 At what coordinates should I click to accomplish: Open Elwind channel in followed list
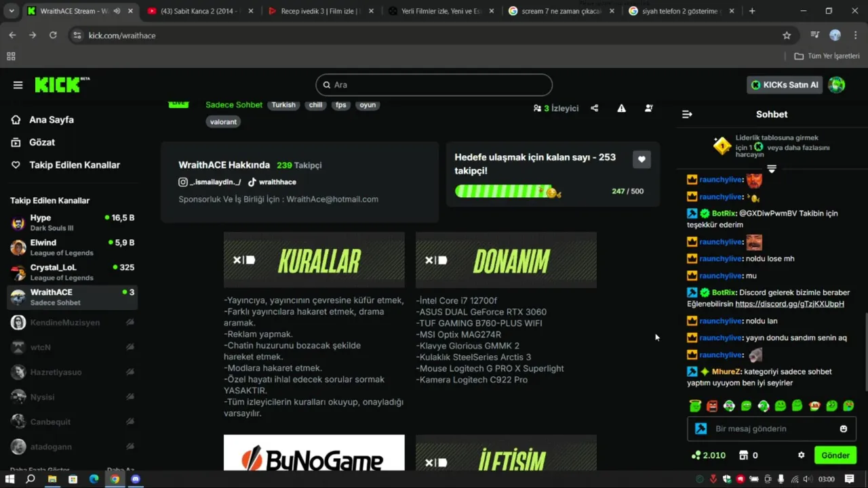[x=73, y=247]
